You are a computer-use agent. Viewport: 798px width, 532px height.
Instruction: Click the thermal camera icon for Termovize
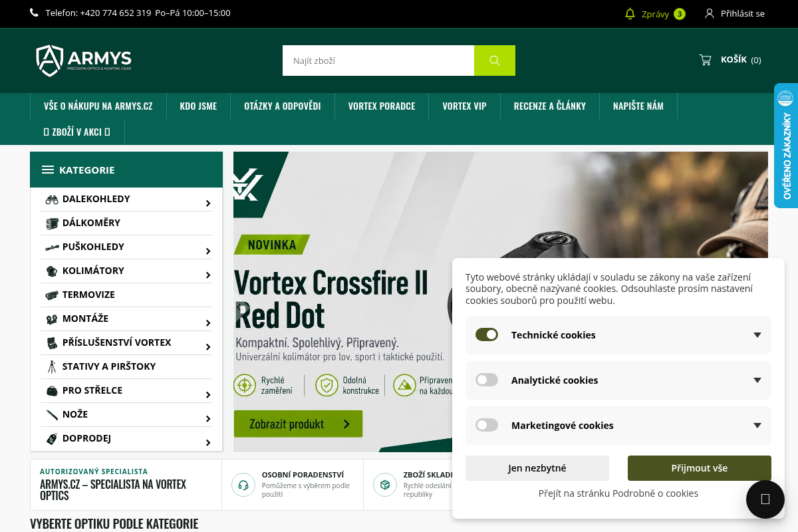point(52,295)
